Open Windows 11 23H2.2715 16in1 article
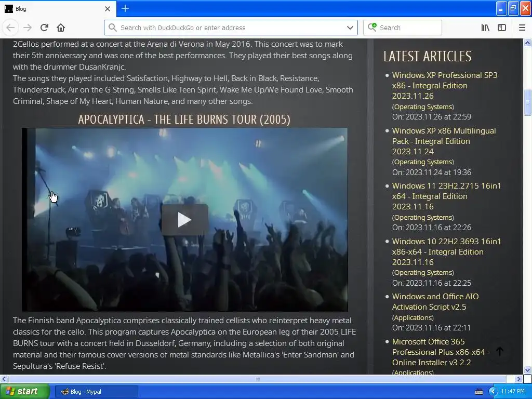The height and width of the screenshot is (399, 532). [446, 196]
